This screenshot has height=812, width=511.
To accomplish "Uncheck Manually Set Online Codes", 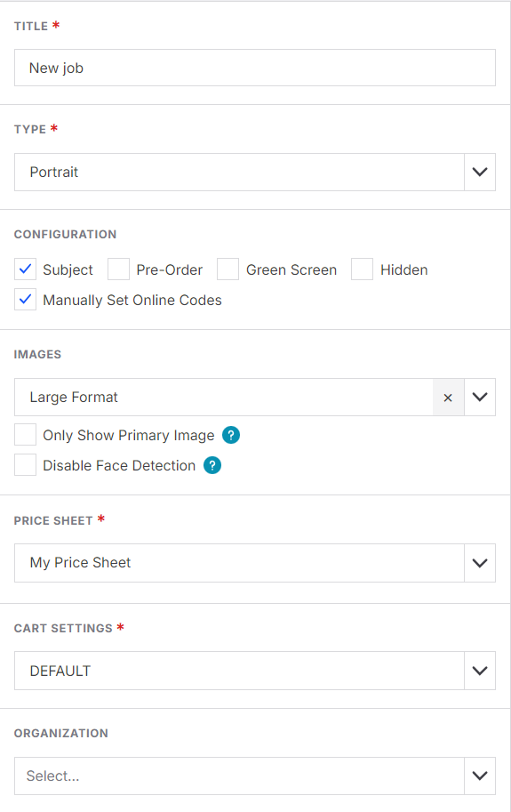I will [26, 300].
